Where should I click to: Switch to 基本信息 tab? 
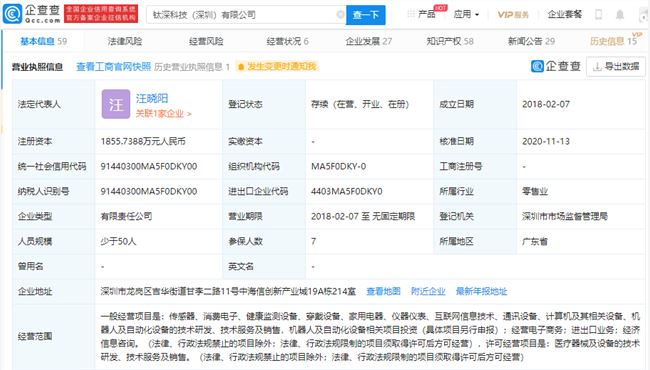click(44, 41)
